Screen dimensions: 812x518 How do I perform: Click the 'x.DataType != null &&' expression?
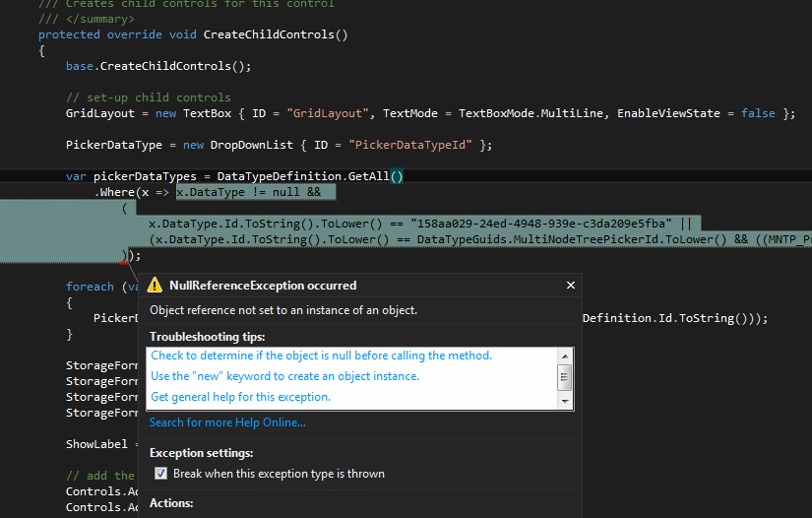click(x=249, y=192)
